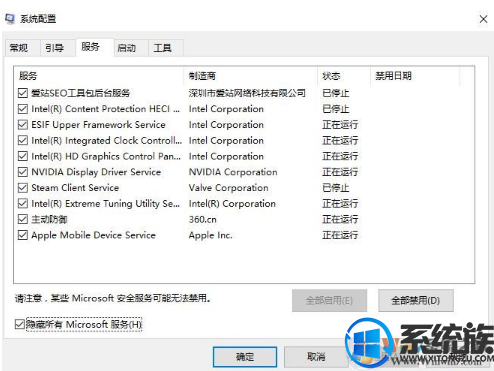Uncheck ESIF Upper Framework Service

23,125
